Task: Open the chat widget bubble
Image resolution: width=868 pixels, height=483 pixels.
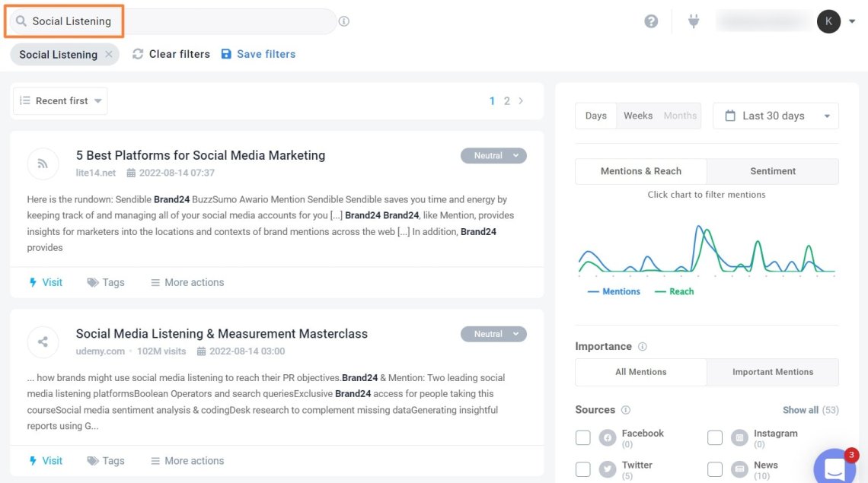Action: click(836, 467)
